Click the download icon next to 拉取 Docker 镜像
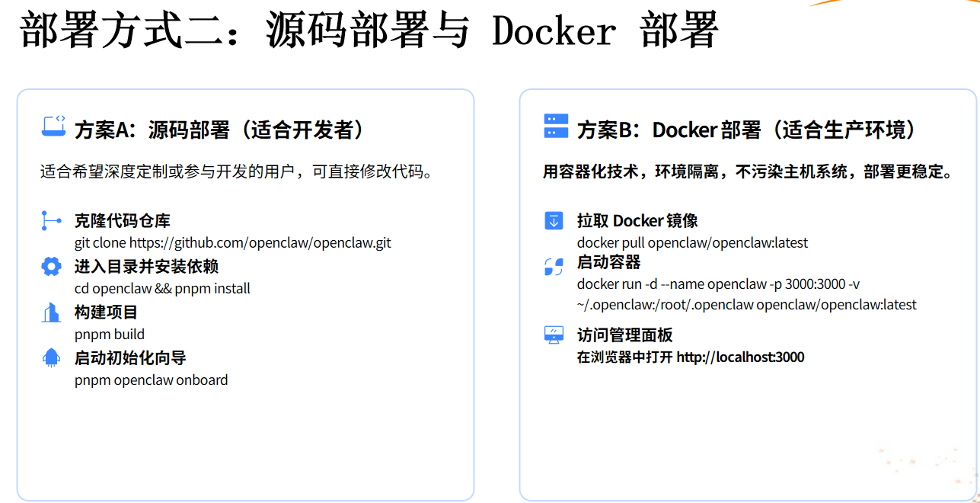Image resolution: width=980 pixels, height=503 pixels. click(x=554, y=221)
